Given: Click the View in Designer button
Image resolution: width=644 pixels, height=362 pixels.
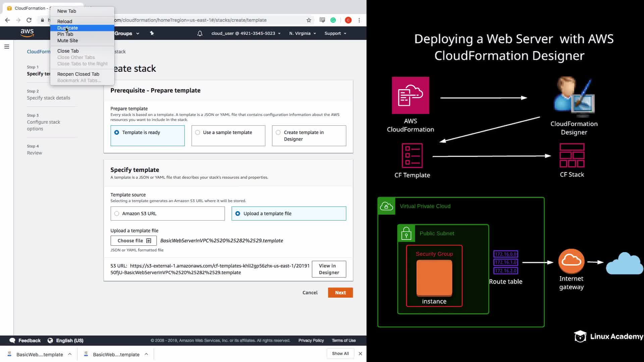Looking at the screenshot, I should click(x=329, y=269).
